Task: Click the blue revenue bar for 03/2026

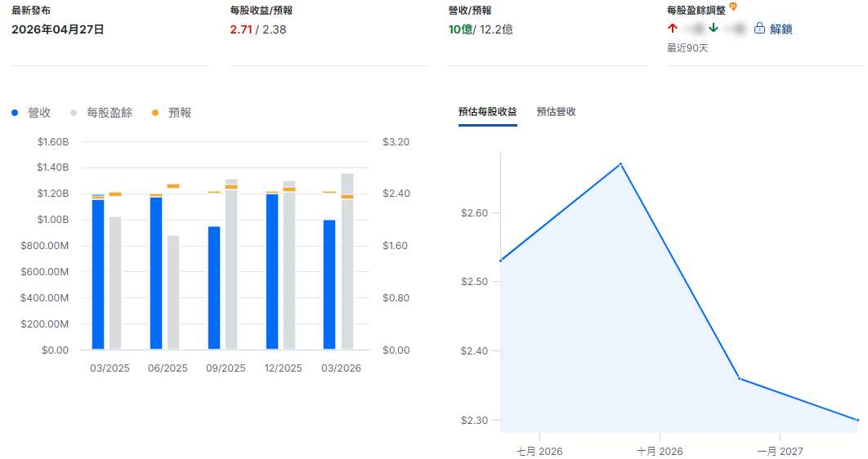Action: point(329,284)
